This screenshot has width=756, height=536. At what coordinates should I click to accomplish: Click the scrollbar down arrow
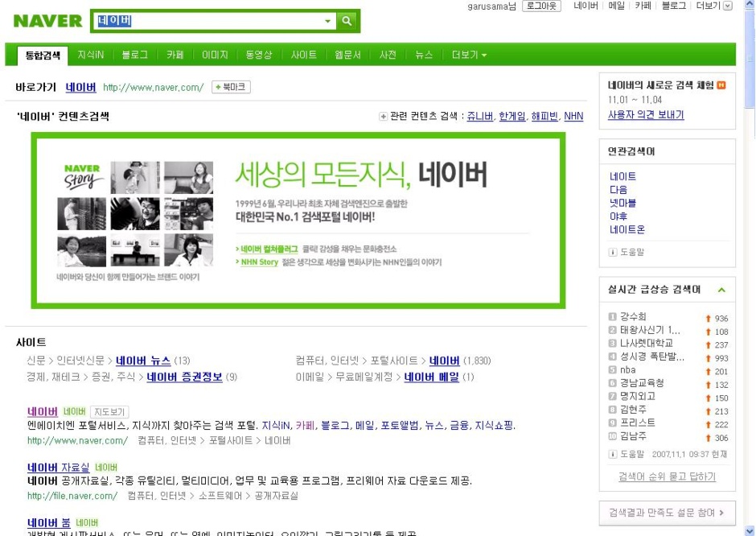pyautogui.click(x=750, y=530)
